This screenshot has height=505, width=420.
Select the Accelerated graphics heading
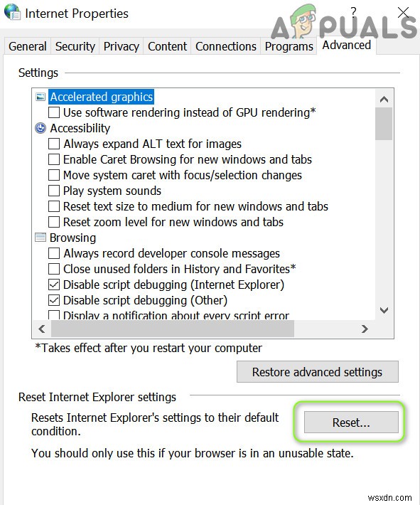[x=102, y=97]
